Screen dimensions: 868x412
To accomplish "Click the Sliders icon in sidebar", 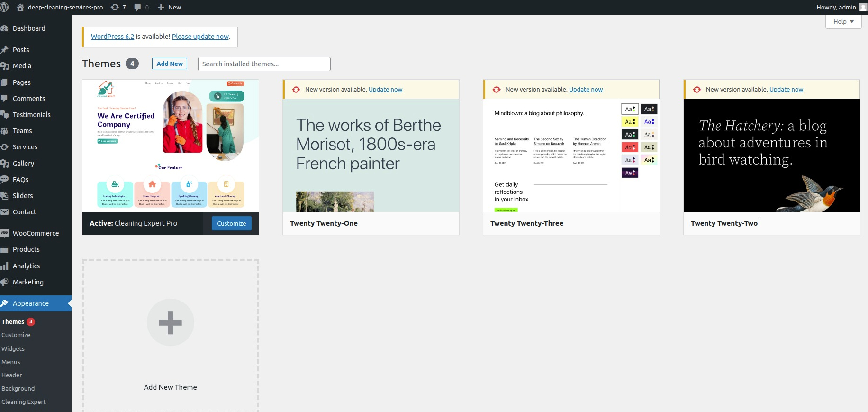I will point(4,196).
